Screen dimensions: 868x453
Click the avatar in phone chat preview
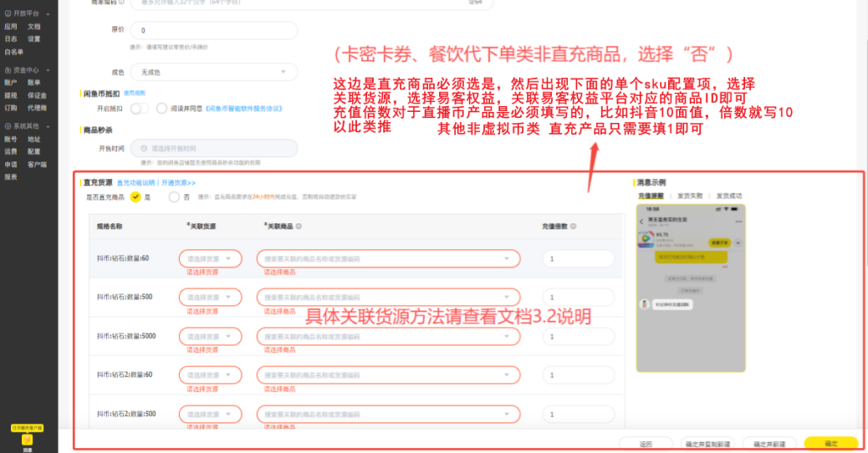[x=644, y=304]
